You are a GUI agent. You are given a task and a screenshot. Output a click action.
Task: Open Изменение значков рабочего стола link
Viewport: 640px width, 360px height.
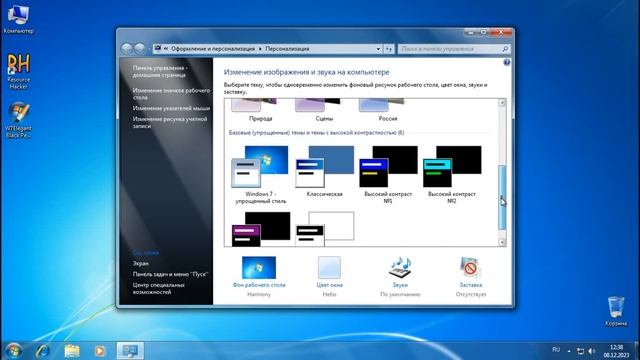click(171, 94)
